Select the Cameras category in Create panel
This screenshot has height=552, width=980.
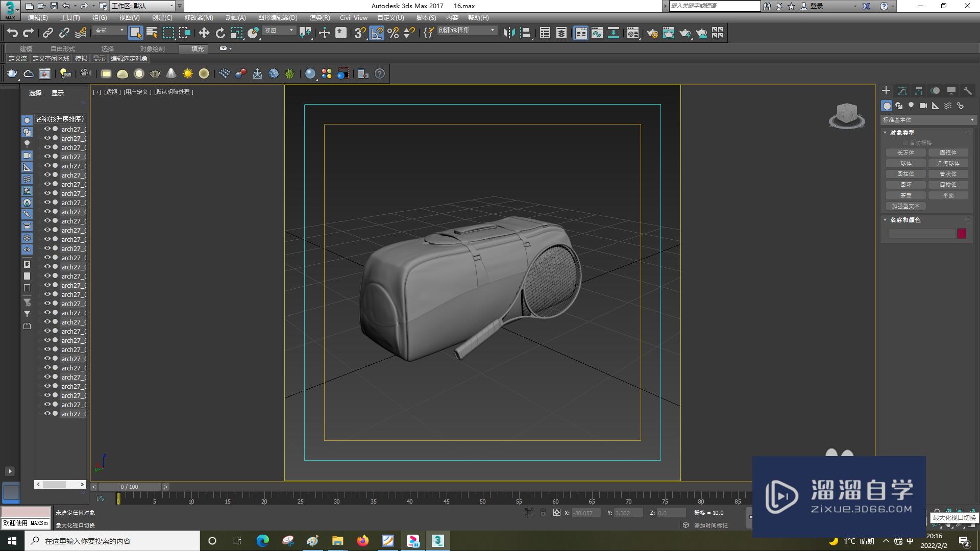[x=923, y=106]
